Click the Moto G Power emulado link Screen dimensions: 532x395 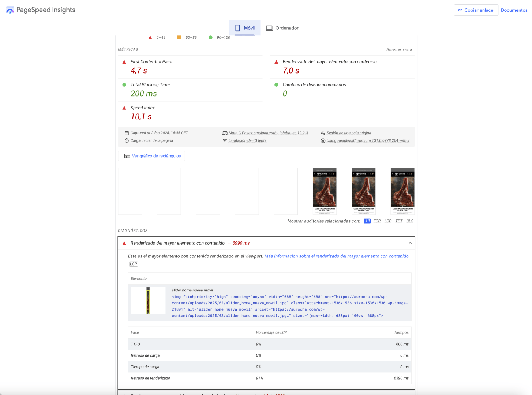pyautogui.click(x=268, y=133)
